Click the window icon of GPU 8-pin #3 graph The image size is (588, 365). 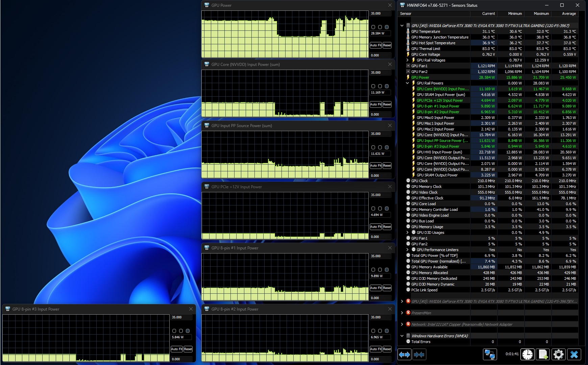pyautogui.click(x=8, y=309)
